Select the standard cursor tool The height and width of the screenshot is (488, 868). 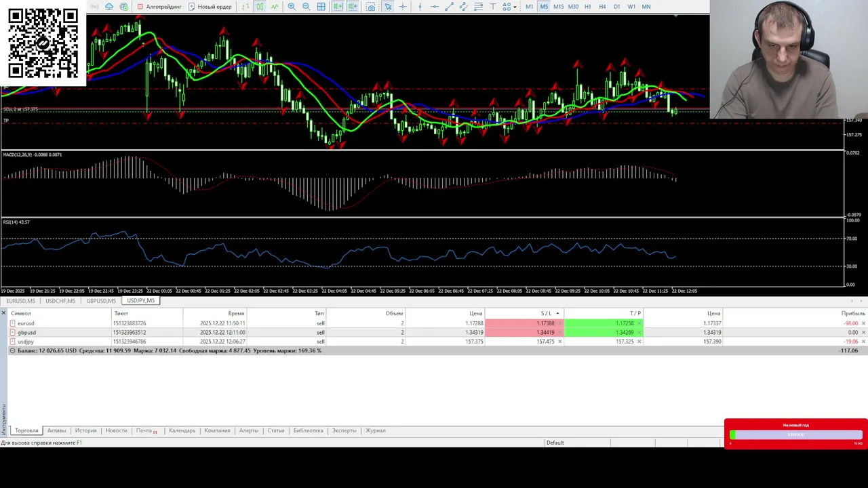click(388, 6)
